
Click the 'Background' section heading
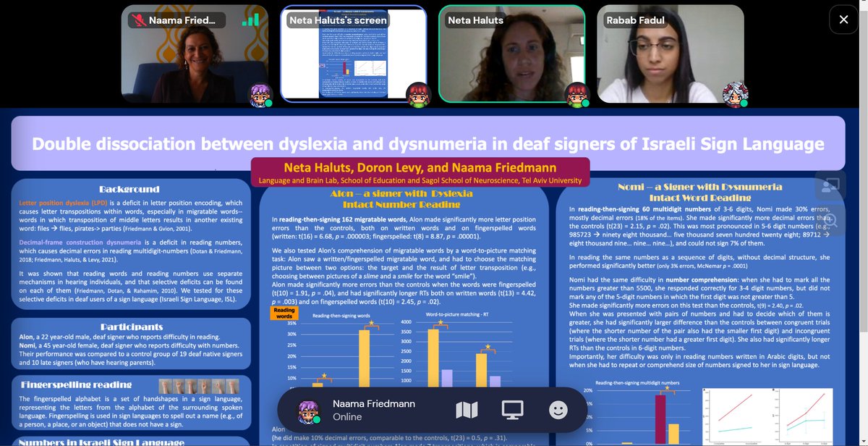[129, 188]
